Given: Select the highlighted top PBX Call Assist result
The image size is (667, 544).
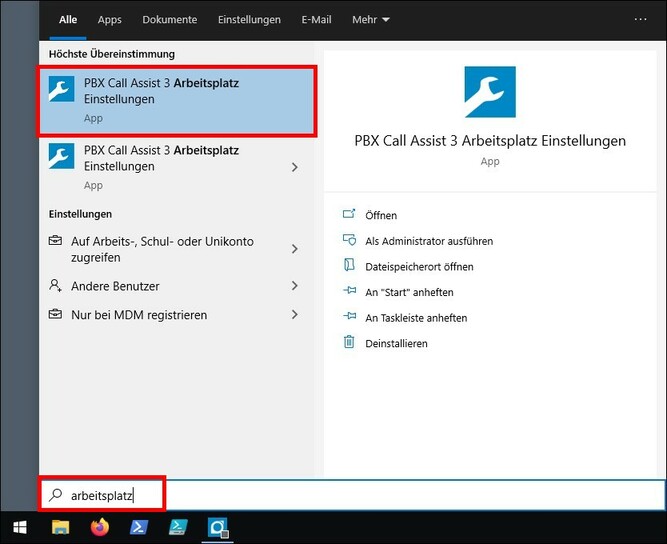Looking at the screenshot, I should pyautogui.click(x=177, y=101).
